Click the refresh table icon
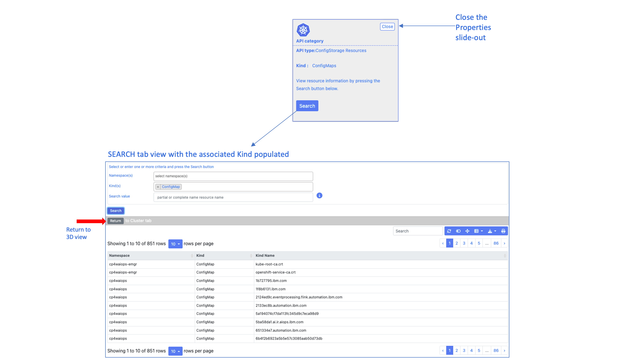628x364 pixels. pyautogui.click(x=449, y=231)
